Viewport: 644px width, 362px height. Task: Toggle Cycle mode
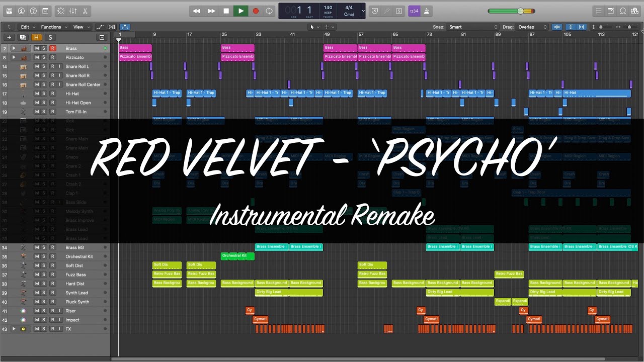click(x=270, y=11)
